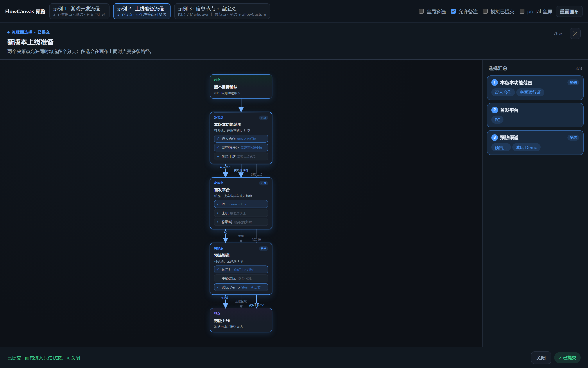Click the 主机 edge label
Screen dimensions: 588x368
241,236
